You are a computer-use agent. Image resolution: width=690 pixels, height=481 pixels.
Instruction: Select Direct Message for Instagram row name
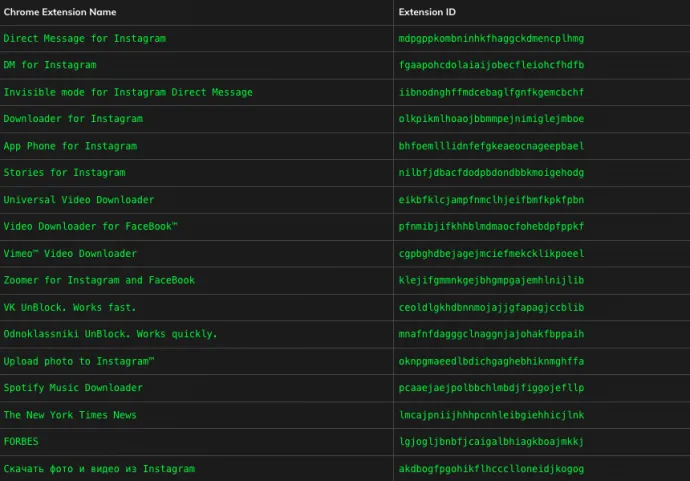click(85, 39)
